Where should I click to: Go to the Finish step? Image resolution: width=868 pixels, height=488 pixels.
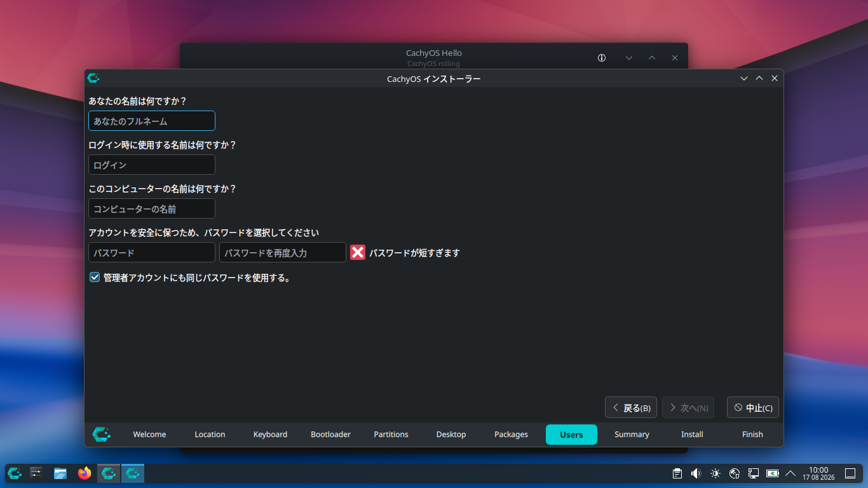pos(752,435)
